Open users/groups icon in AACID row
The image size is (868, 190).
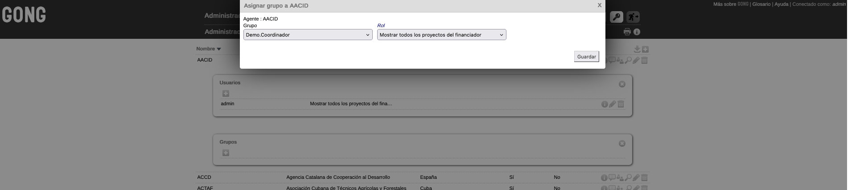(x=620, y=60)
